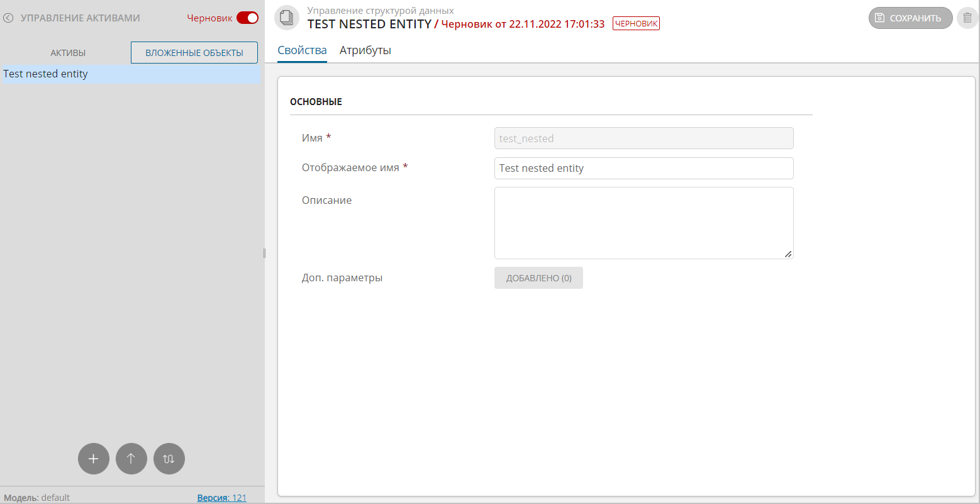The height and width of the screenshot is (504, 980).
Task: Switch to the Активы tab
Action: (68, 53)
